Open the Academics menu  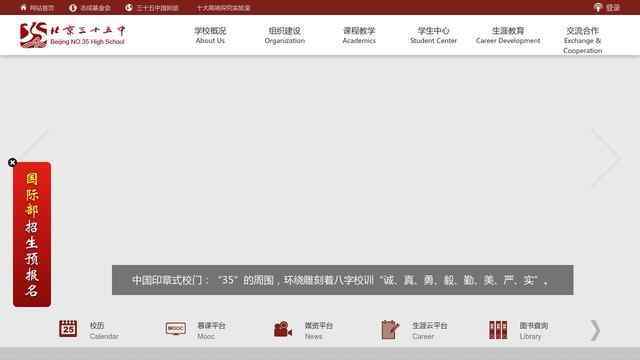tap(359, 35)
